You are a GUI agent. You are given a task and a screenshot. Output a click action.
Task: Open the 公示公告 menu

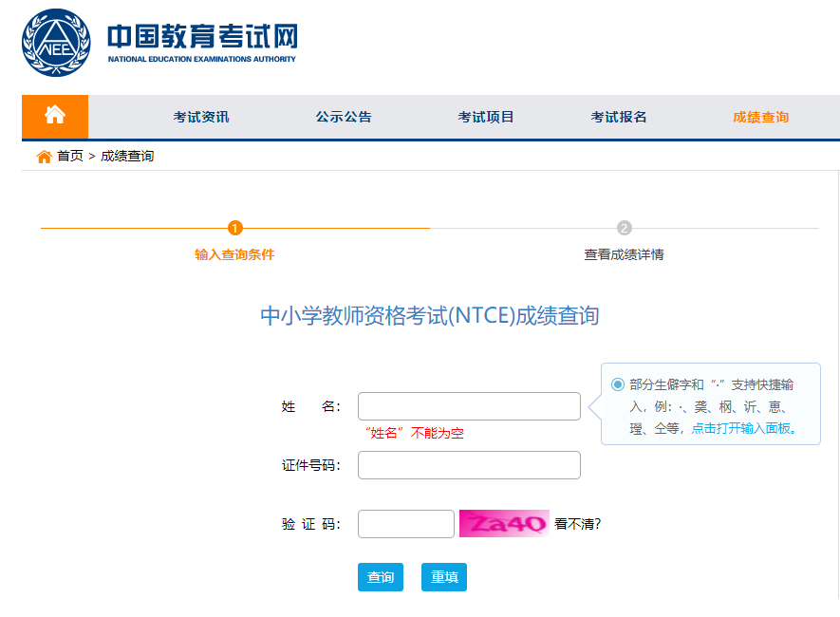pyautogui.click(x=344, y=118)
